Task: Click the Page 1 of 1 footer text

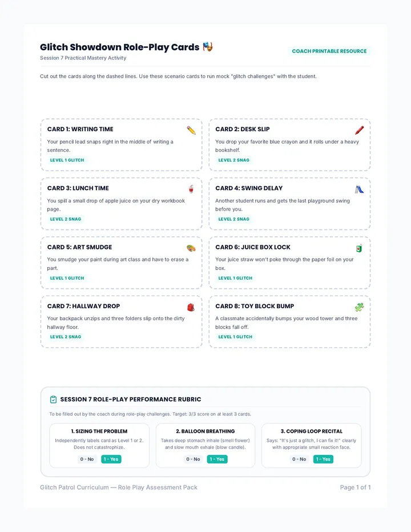Action: pos(355,487)
